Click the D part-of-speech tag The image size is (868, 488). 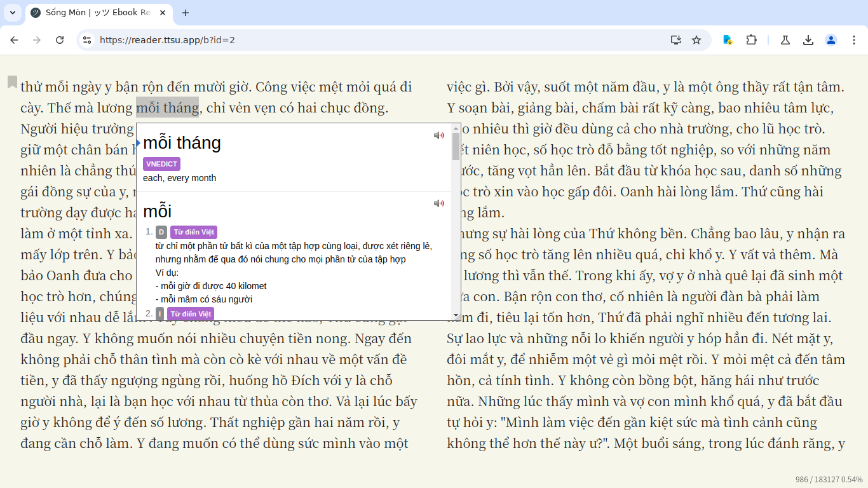161,233
